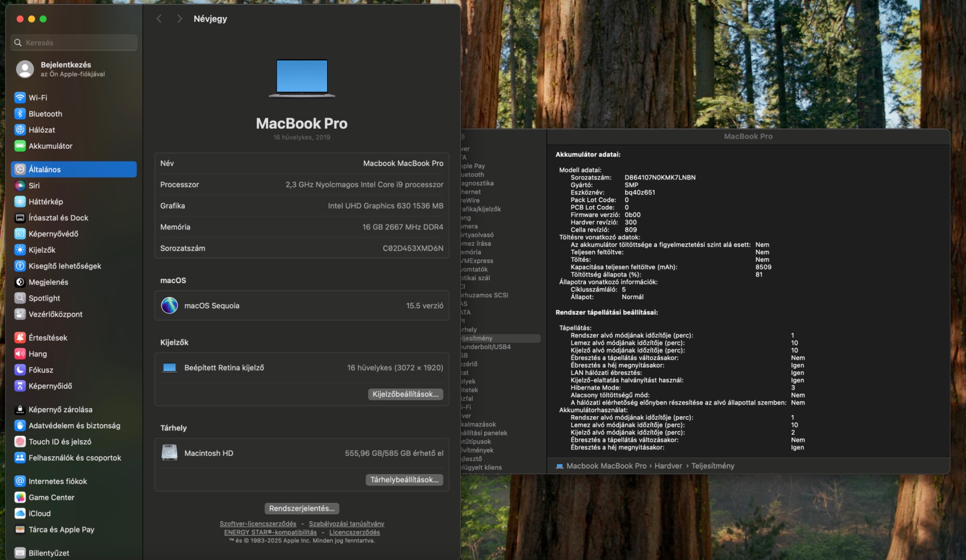Open Akkumulátor battery icon

[20, 146]
